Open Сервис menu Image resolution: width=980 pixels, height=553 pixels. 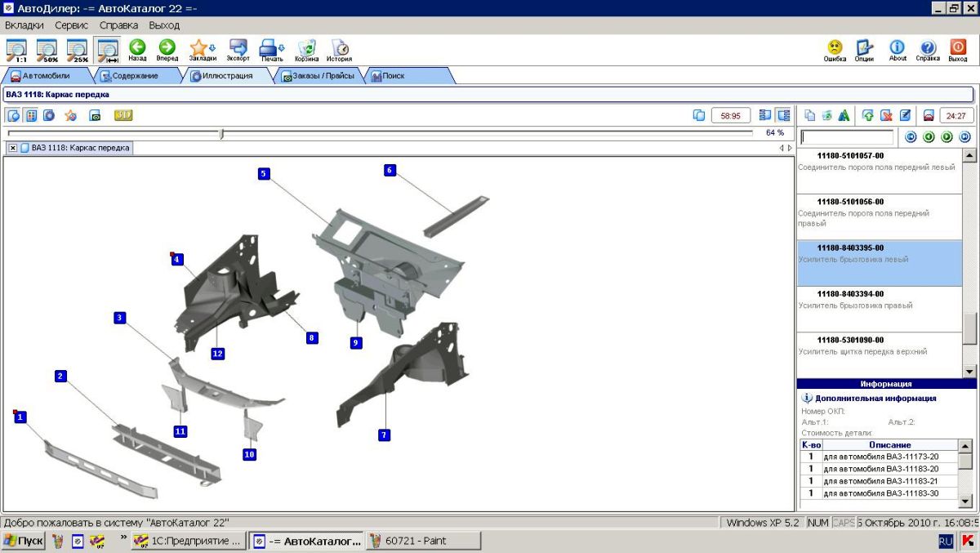[x=72, y=25]
